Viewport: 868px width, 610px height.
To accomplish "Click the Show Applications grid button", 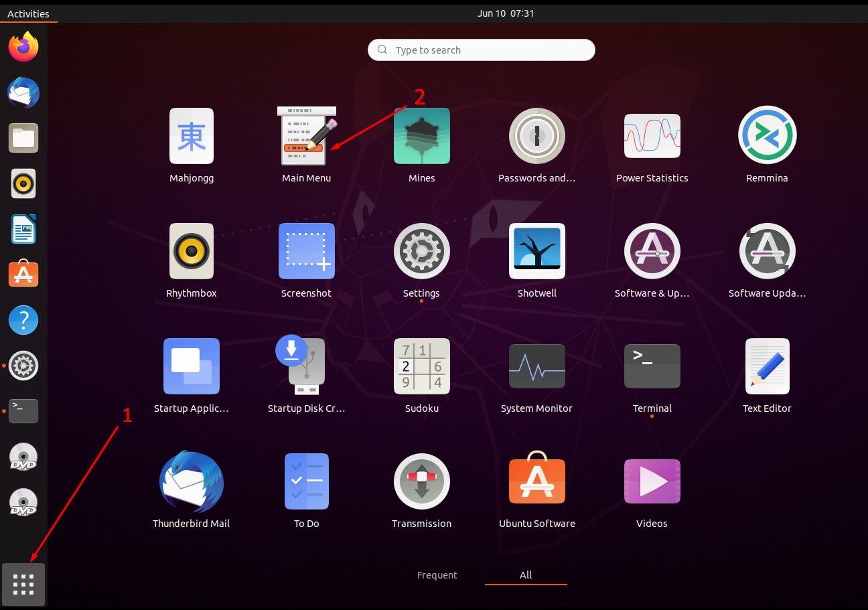I will pyautogui.click(x=23, y=585).
